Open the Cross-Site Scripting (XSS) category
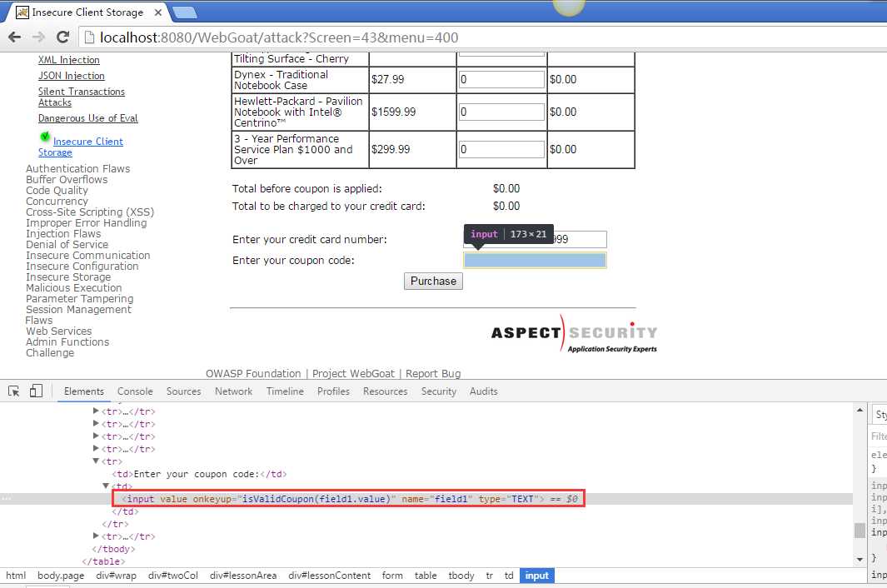The image size is (887, 588). 90,212
